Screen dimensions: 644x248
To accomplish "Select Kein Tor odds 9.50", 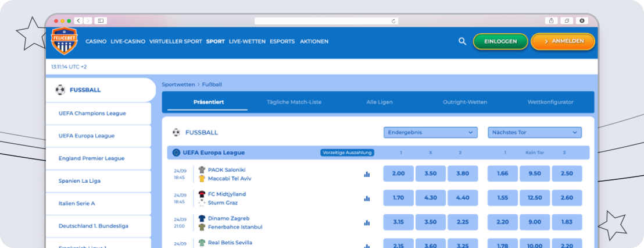I will click(535, 173).
